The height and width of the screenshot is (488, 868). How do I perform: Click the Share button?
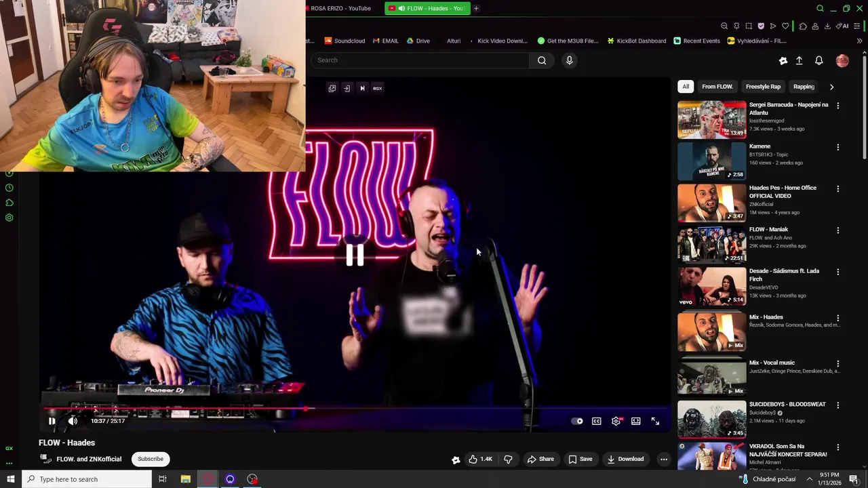point(541,459)
